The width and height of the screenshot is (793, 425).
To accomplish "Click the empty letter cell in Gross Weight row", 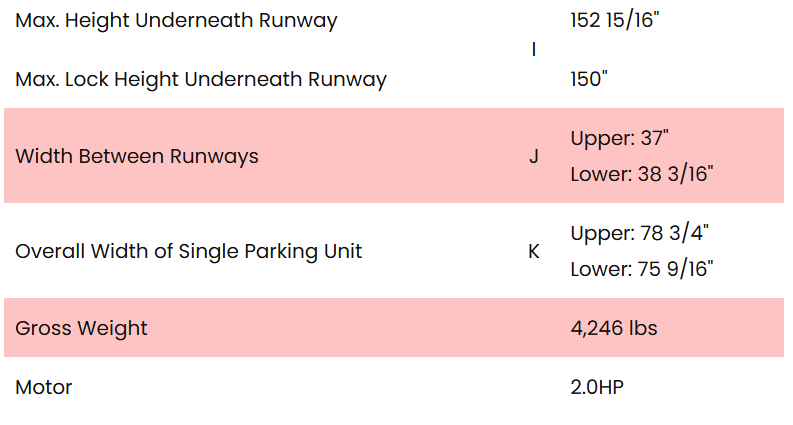I will [x=534, y=328].
